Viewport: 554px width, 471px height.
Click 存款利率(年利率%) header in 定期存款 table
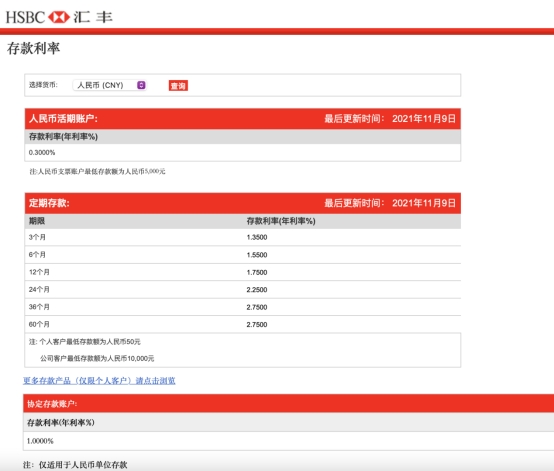pyautogui.click(x=281, y=221)
